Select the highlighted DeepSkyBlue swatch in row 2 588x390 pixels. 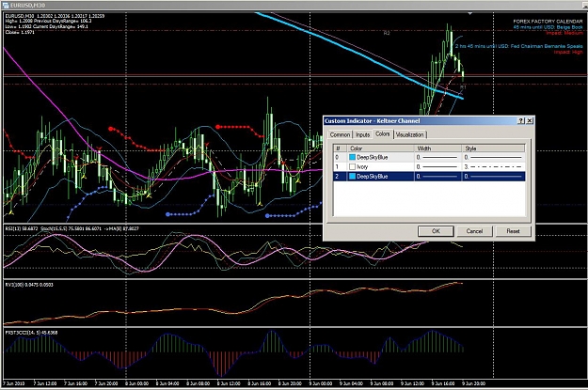tap(352, 177)
